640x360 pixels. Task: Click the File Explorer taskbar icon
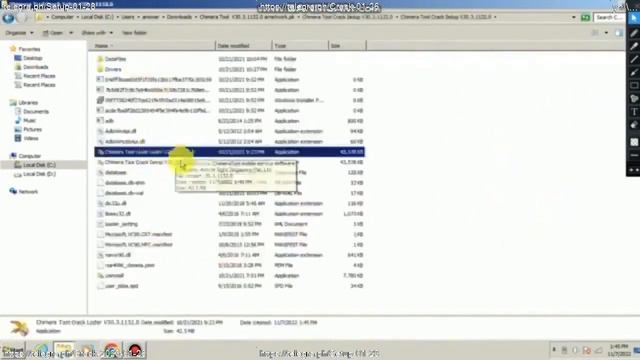(x=64, y=350)
